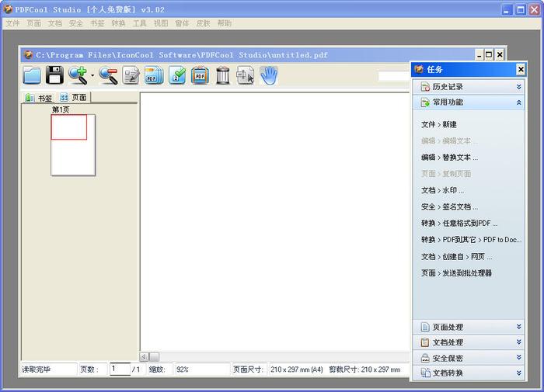This screenshot has width=544, height=392.
Task: Click the document window title icon
Action: (28, 55)
